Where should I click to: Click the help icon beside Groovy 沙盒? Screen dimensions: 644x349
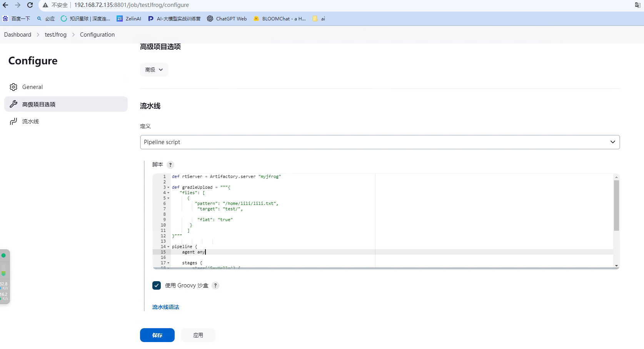tap(215, 285)
